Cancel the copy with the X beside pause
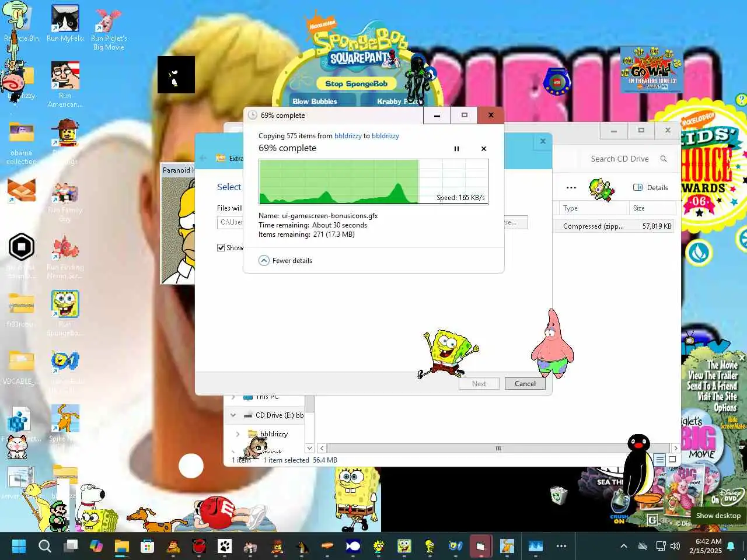 pyautogui.click(x=484, y=149)
